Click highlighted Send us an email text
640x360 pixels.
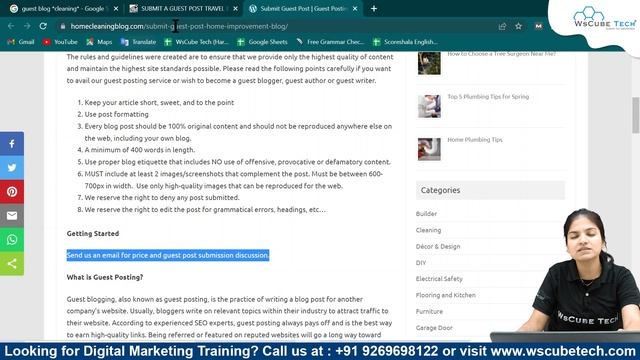(x=168, y=255)
